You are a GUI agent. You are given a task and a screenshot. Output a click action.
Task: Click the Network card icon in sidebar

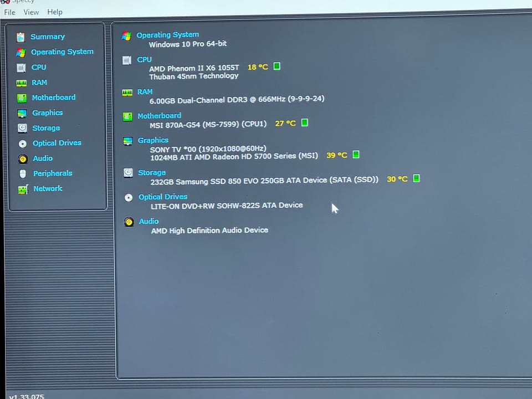tap(23, 190)
